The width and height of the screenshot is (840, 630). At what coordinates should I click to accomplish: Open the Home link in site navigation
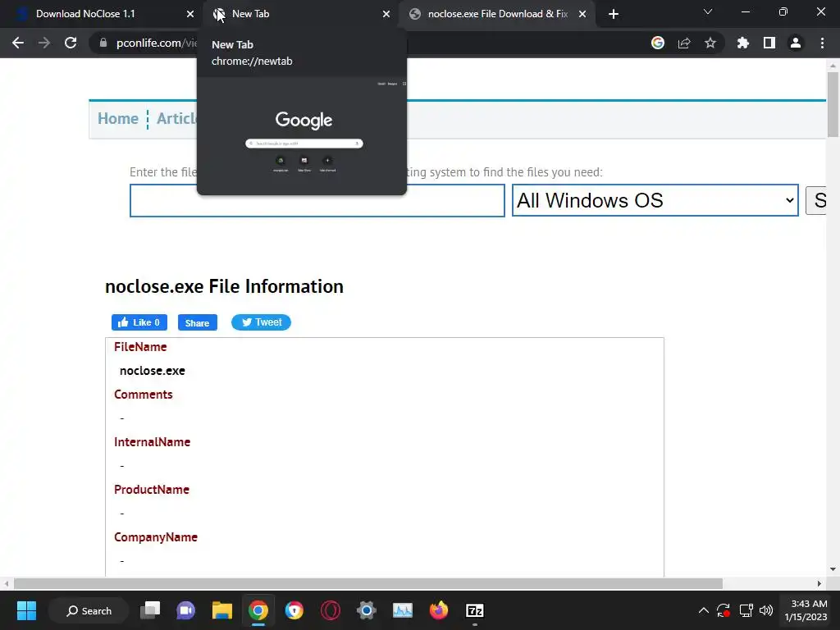coord(118,118)
